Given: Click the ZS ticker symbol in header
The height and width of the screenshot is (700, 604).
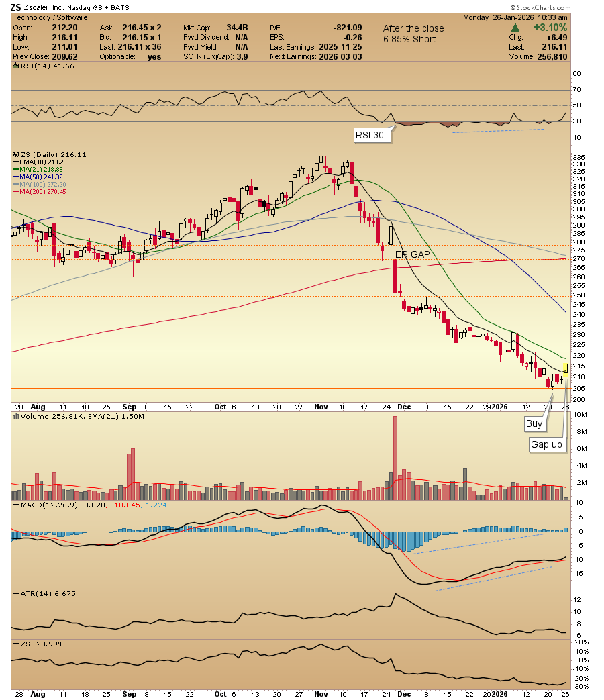Looking at the screenshot, I should (x=15, y=7).
